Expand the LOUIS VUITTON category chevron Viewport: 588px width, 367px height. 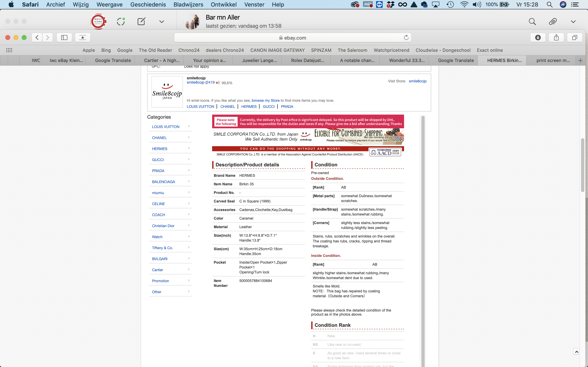189,126
